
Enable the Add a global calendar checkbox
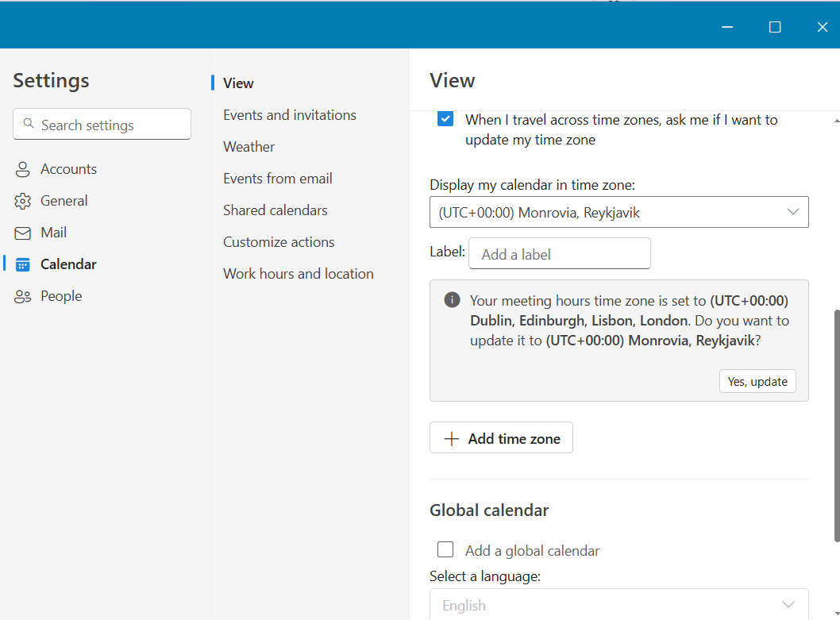445,550
